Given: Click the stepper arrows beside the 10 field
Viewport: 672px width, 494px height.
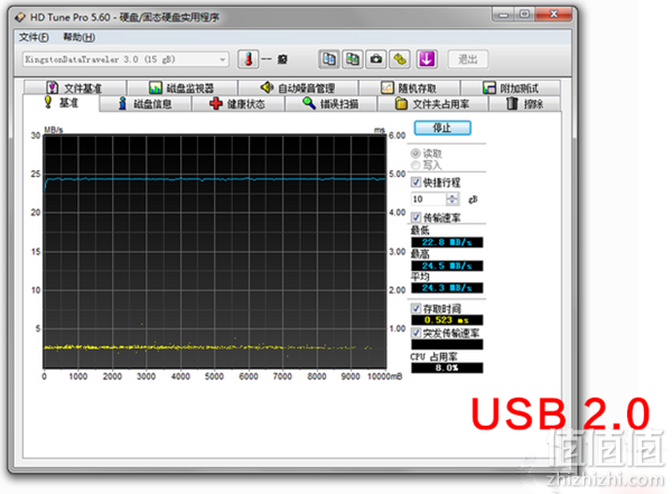Looking at the screenshot, I should 452,199.
